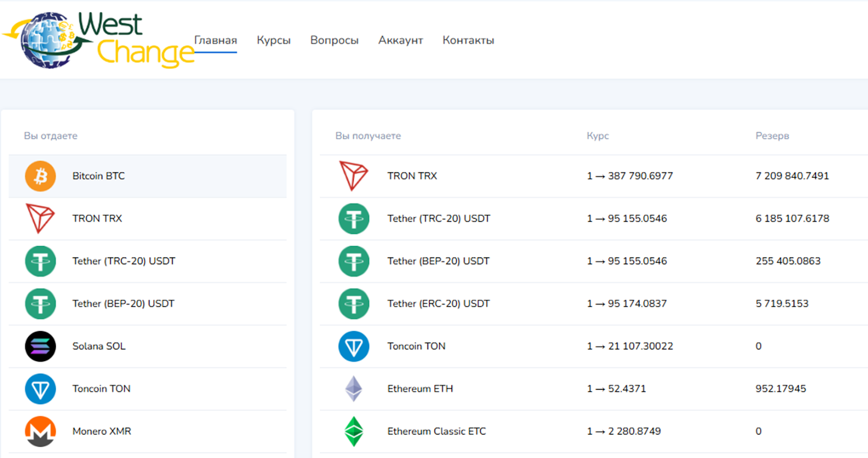Click Tether TRC-20 icon in give list
The width and height of the screenshot is (868, 458).
click(x=40, y=261)
